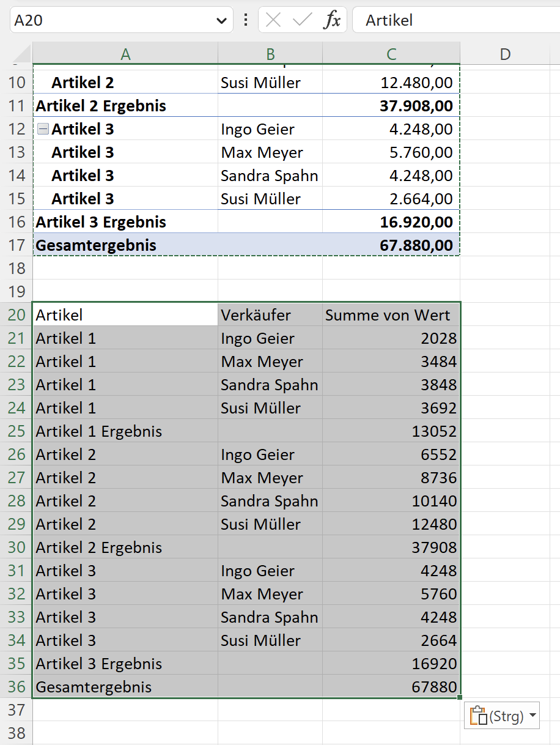Click the Confirm checkmark icon in formula bar

tap(303, 20)
